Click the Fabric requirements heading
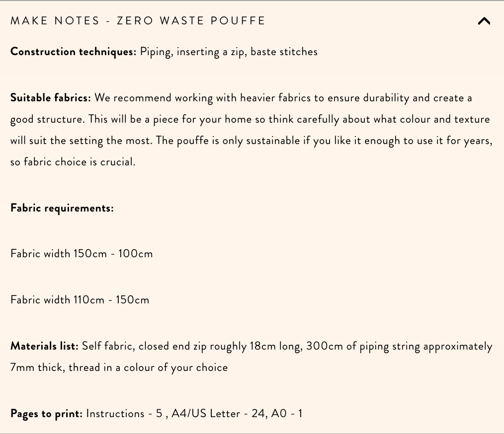Screen dimensions: 504x434 pyautogui.click(x=62, y=208)
